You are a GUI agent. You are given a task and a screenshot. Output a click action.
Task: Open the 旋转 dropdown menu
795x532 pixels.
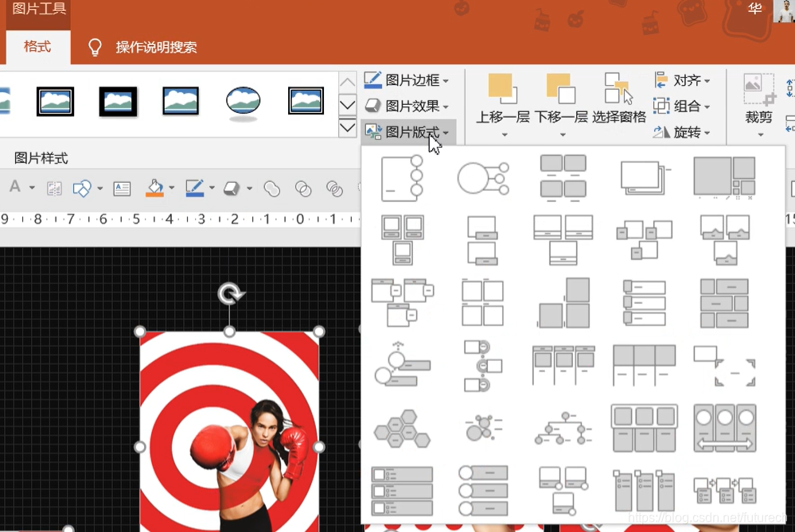(x=682, y=132)
